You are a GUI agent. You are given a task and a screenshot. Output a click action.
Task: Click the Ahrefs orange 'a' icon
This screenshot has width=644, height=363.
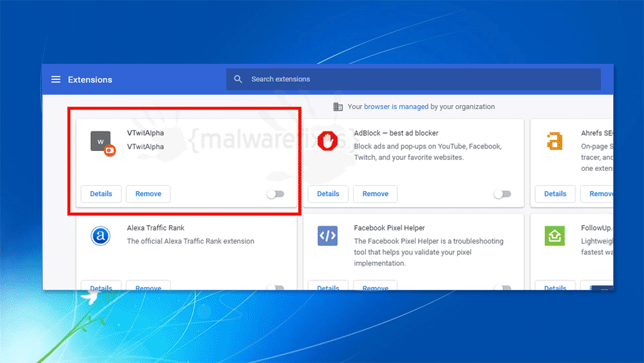[554, 141]
